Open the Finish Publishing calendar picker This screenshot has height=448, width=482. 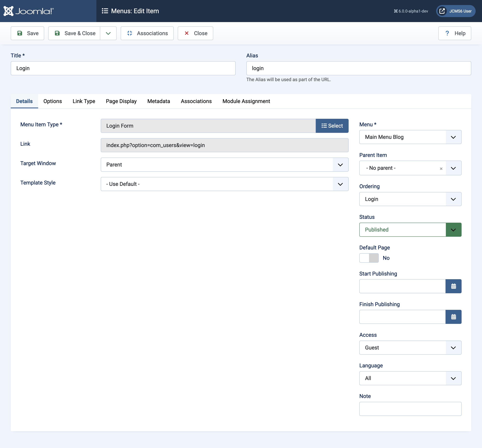453,317
